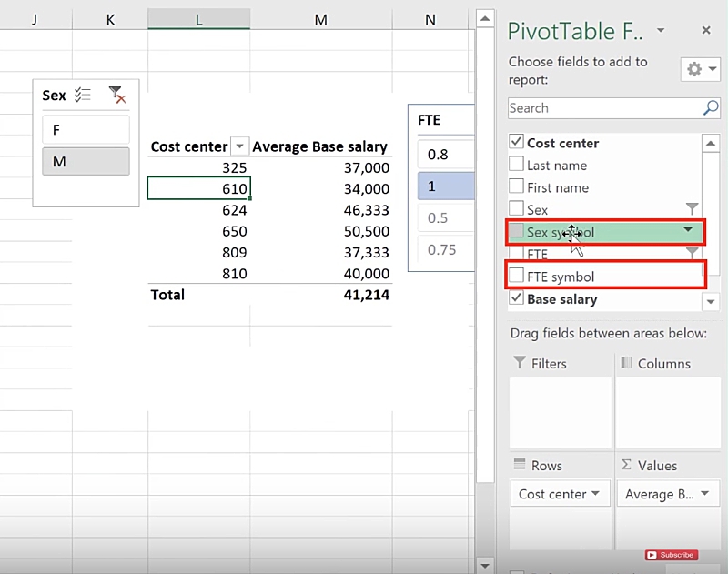Select F in the Sex slicer
Viewport: 728px width, 574px height.
[86, 130]
